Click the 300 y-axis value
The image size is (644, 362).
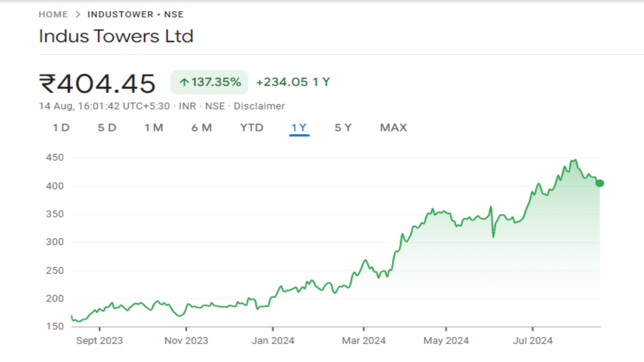[x=55, y=242]
